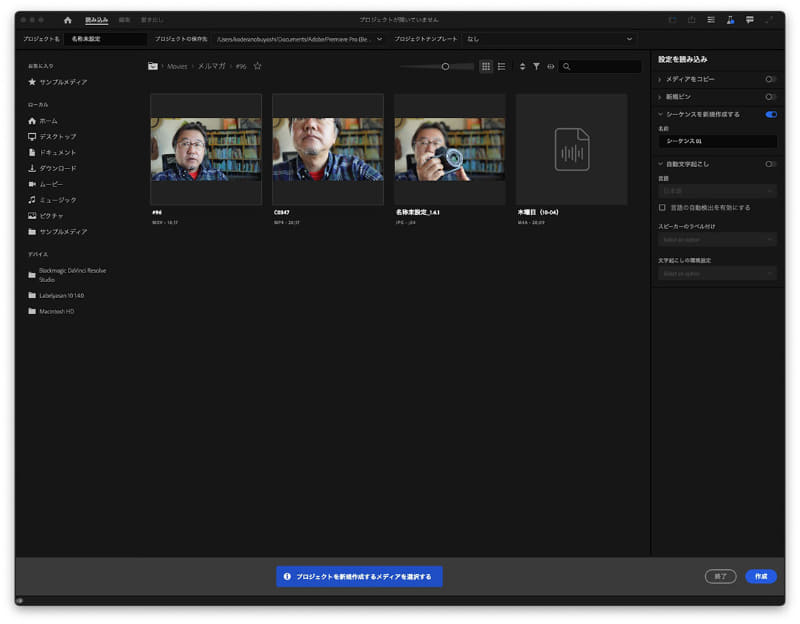This screenshot has width=800, height=624.
Task: Open the Quick Export share icon
Action: [x=690, y=19]
